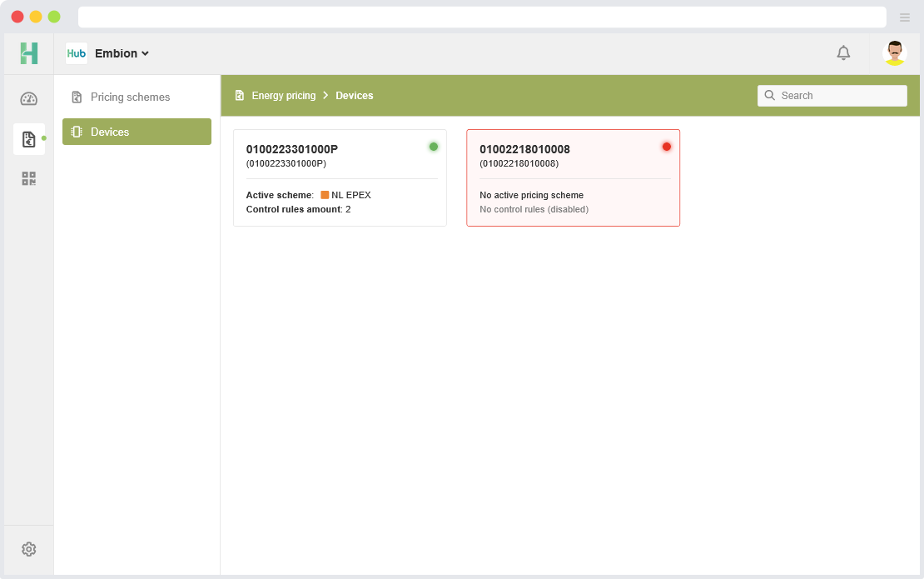This screenshot has height=579, width=924.
Task: Click the orange NL EPEX color swatch
Action: pyautogui.click(x=325, y=195)
